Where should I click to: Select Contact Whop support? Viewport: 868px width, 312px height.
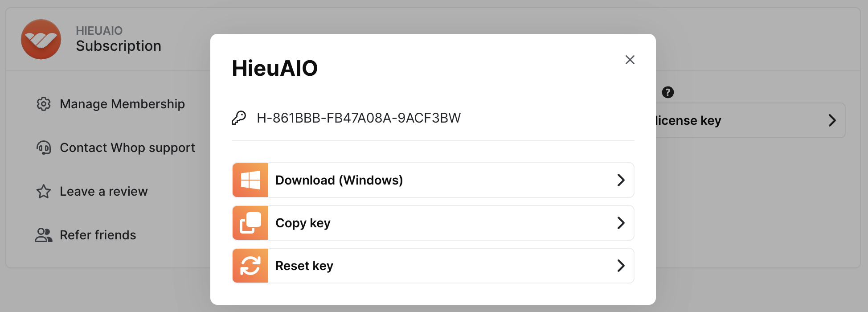pyautogui.click(x=127, y=148)
